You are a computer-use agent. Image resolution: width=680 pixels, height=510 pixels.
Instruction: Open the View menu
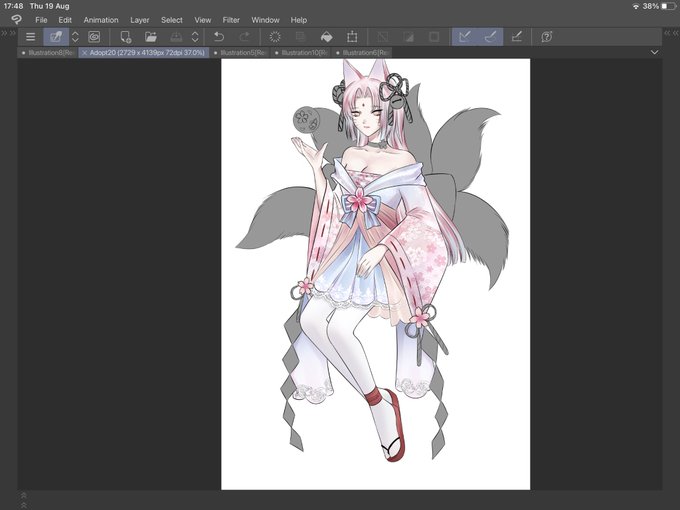[203, 20]
